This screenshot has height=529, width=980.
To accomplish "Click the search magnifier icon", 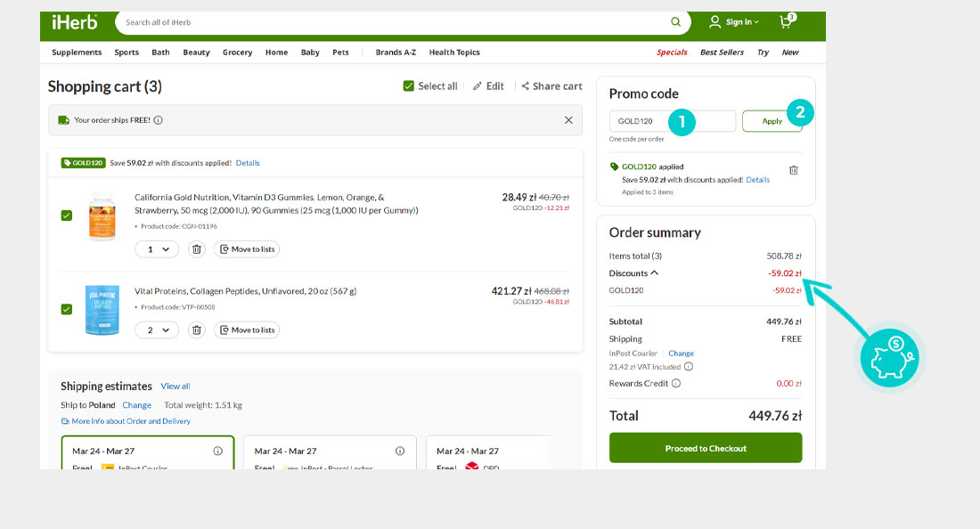I will point(675,22).
